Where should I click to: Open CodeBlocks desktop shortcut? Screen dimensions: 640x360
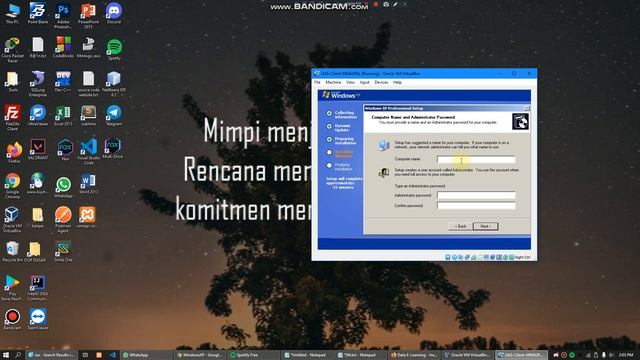pyautogui.click(x=63, y=47)
